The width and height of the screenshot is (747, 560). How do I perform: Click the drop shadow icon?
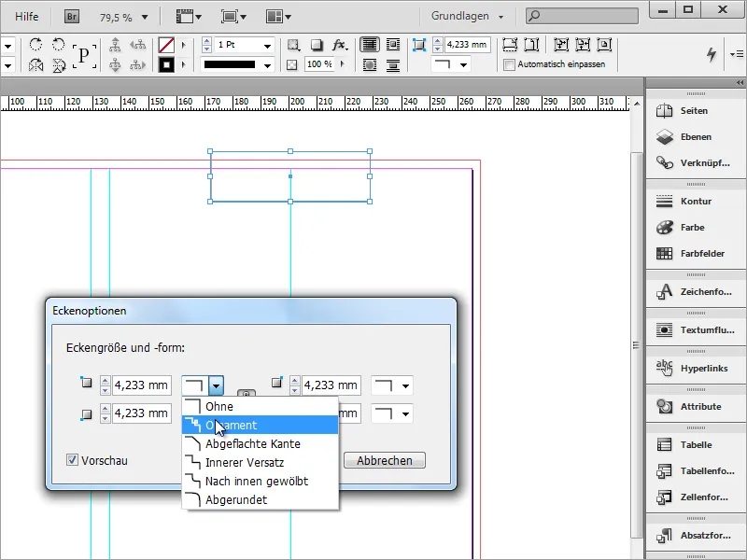point(317,45)
